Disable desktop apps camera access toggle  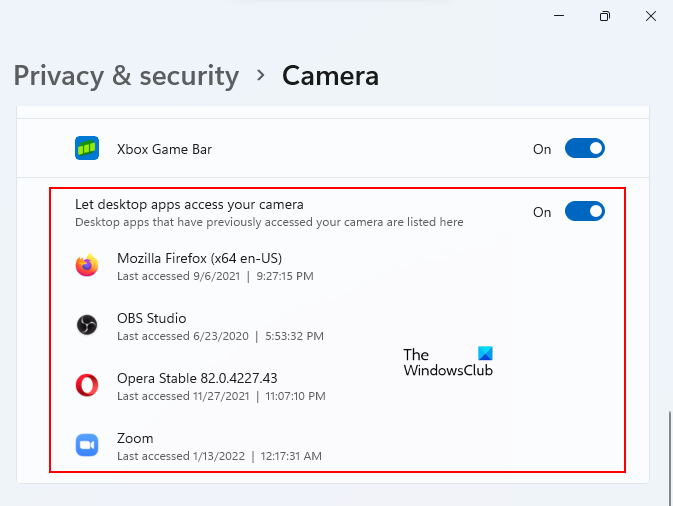tap(585, 211)
